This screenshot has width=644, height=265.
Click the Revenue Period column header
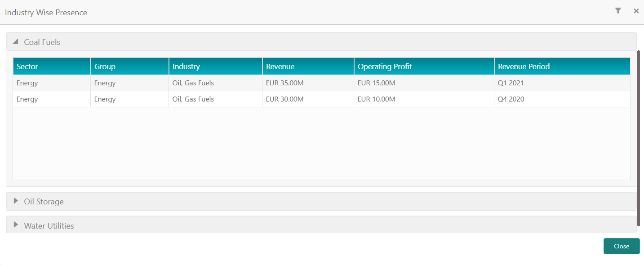pyautogui.click(x=562, y=66)
